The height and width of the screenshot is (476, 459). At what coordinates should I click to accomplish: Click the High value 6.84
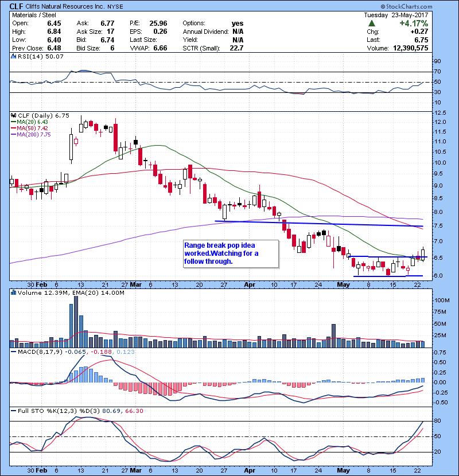[x=54, y=32]
